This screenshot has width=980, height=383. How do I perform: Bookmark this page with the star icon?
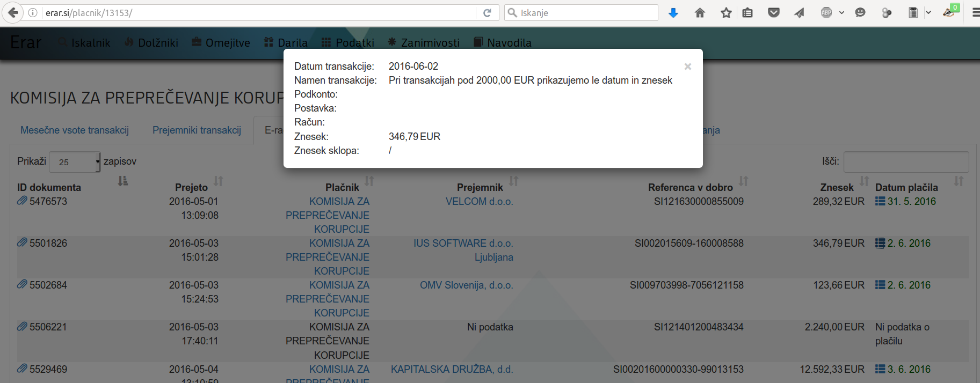(x=726, y=13)
